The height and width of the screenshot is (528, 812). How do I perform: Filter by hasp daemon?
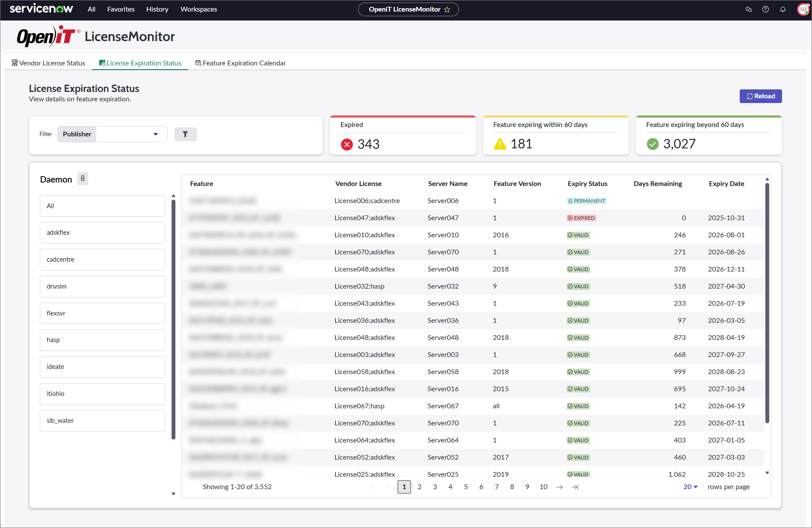pyautogui.click(x=102, y=340)
